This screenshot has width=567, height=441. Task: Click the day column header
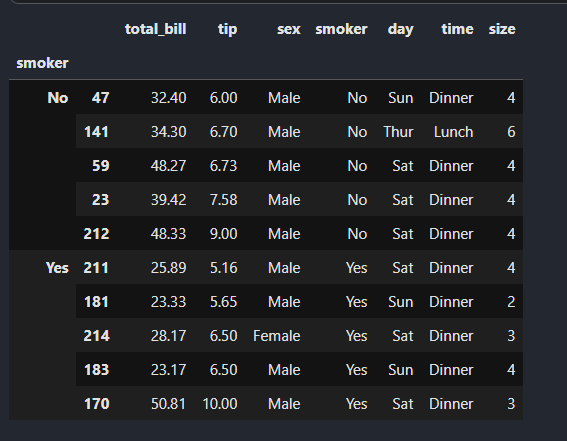click(x=400, y=29)
